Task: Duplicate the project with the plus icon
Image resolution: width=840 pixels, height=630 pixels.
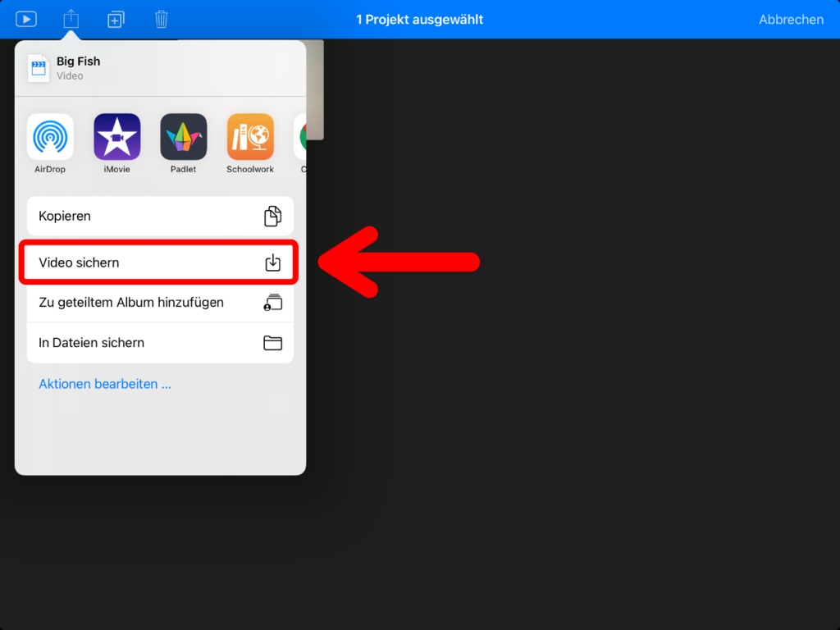Action: pyautogui.click(x=116, y=19)
